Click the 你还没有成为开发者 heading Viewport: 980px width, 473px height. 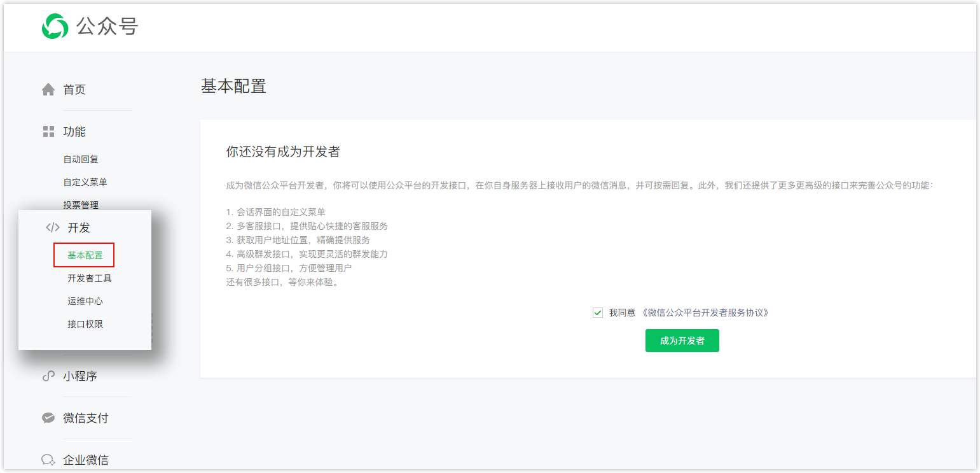pyautogui.click(x=283, y=152)
